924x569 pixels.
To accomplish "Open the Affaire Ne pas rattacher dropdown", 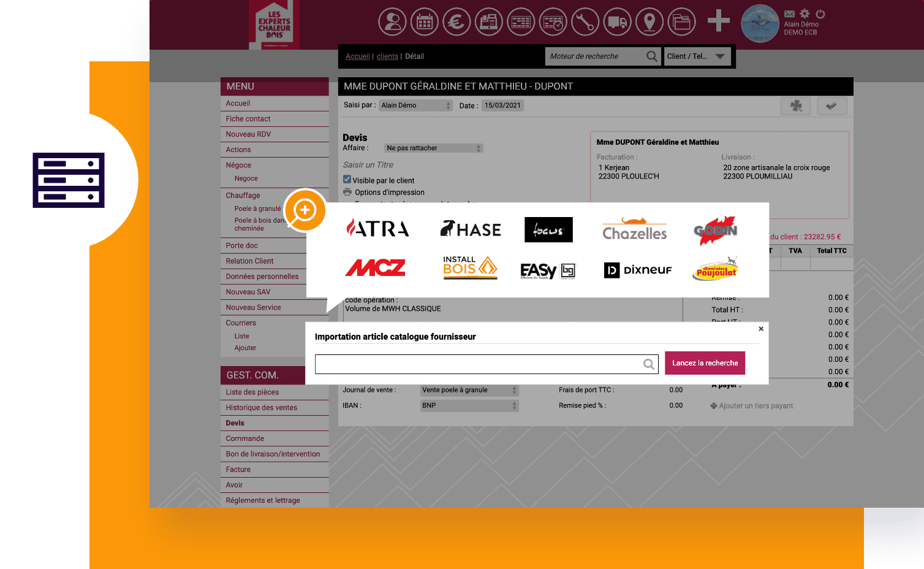I will tap(434, 148).
